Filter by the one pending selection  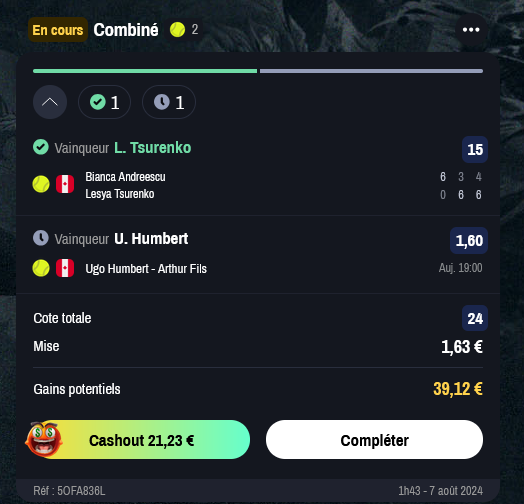click(169, 102)
